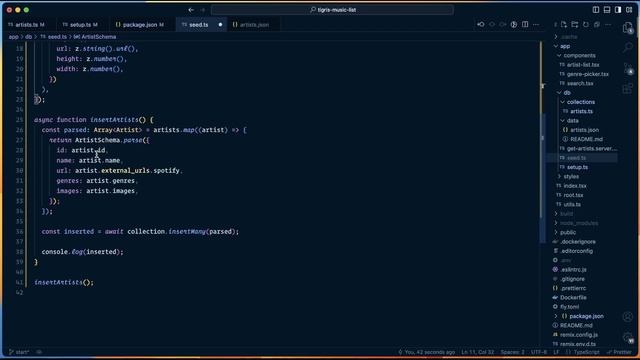The height and width of the screenshot is (360, 640).
Task: Open the editor's more actions menu
Action: pos(536,24)
